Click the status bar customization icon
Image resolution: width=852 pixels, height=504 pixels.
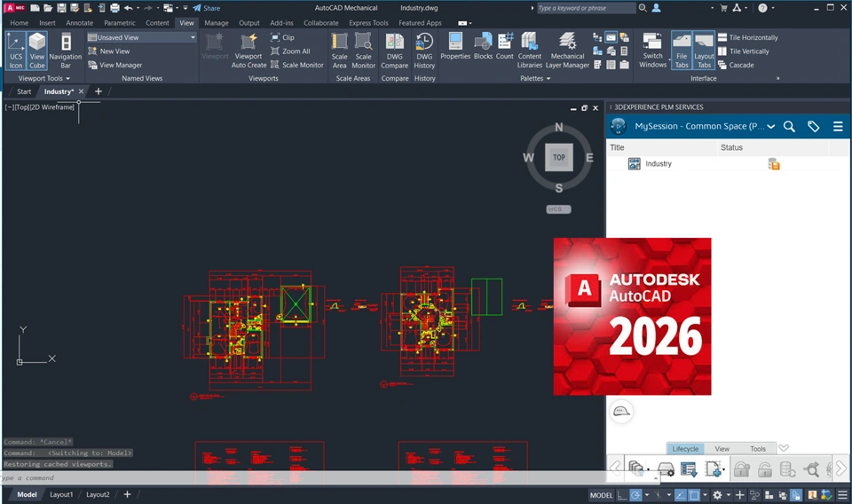coord(842,495)
